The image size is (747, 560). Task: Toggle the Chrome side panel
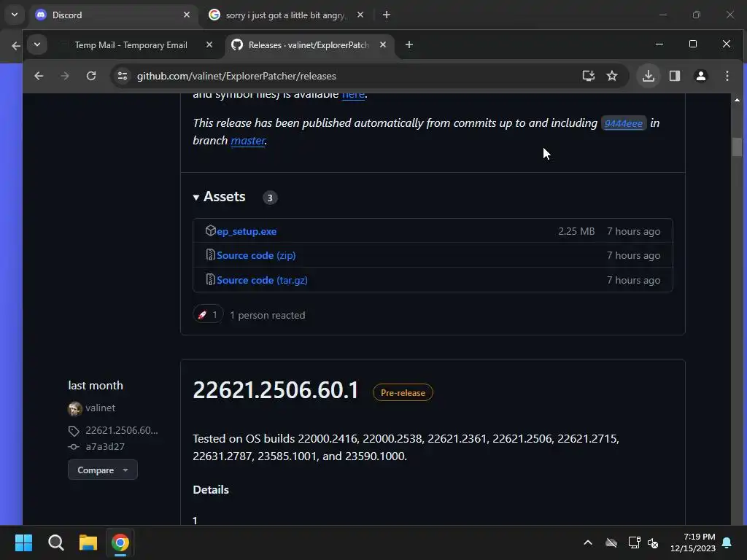[x=675, y=76]
